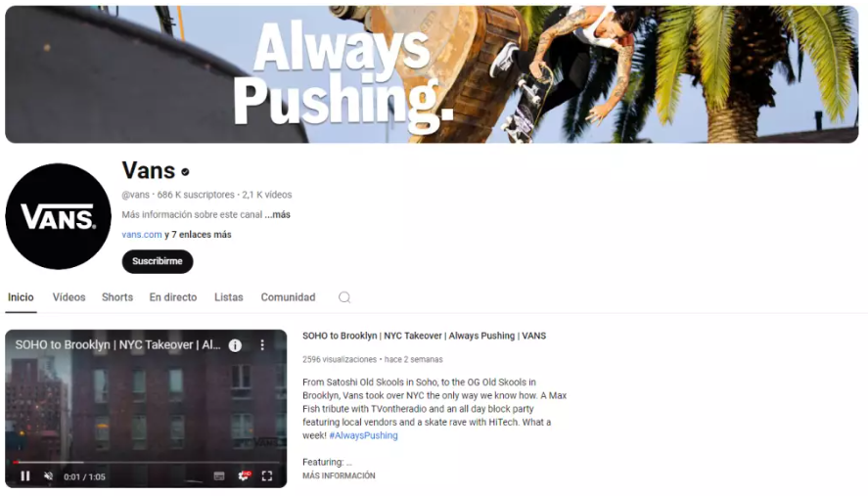Image resolution: width=868 pixels, height=496 pixels.
Task: Open the three-dot video options menu
Action: (x=262, y=345)
